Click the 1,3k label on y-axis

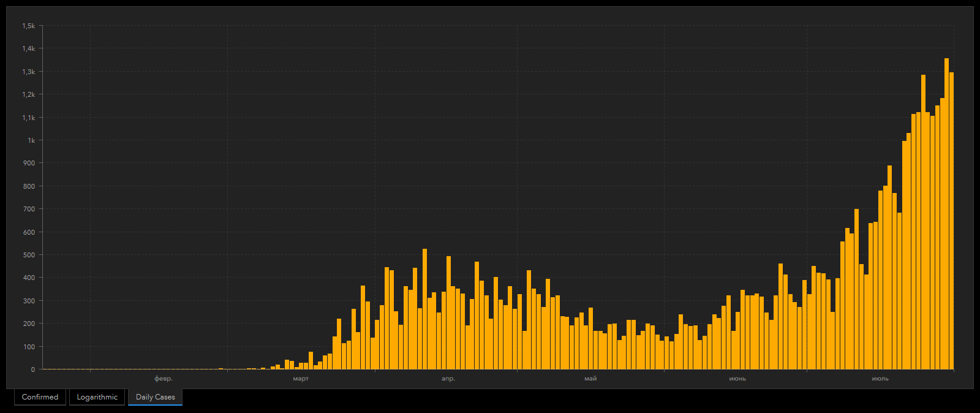pos(29,72)
